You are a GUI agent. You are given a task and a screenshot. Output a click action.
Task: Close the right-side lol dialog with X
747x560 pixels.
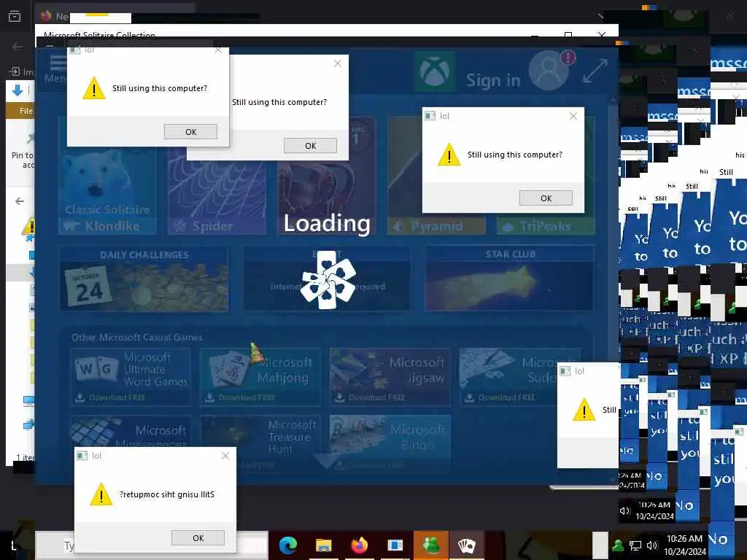pos(573,116)
